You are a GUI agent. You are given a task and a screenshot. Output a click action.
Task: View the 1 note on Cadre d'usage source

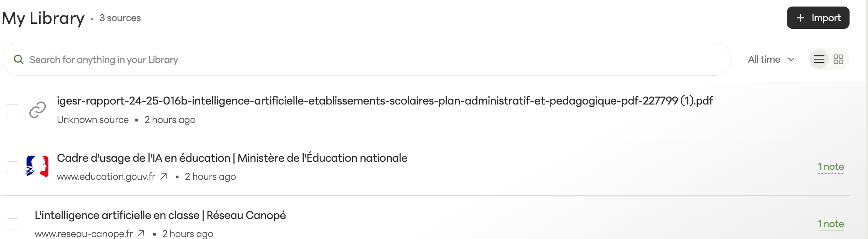coord(830,166)
